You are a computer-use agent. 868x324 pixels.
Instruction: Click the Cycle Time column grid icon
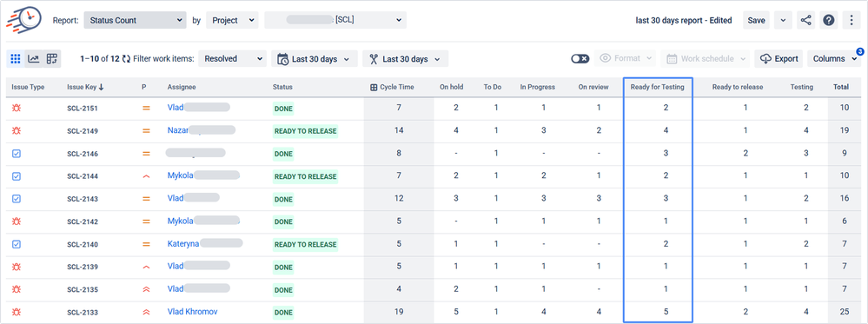pos(374,87)
